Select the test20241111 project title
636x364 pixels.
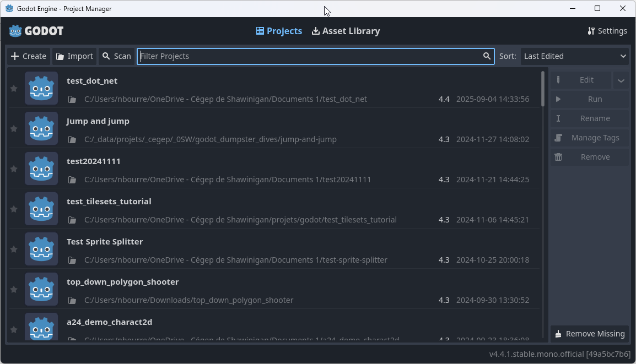click(93, 161)
